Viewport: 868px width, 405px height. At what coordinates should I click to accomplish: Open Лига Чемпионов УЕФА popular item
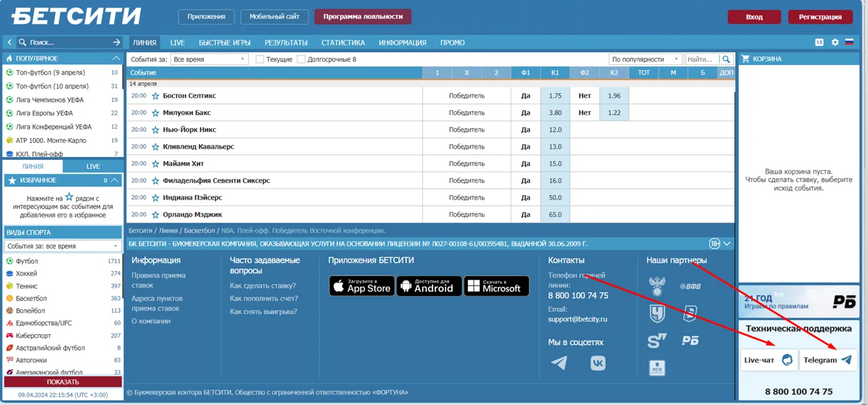63,99
